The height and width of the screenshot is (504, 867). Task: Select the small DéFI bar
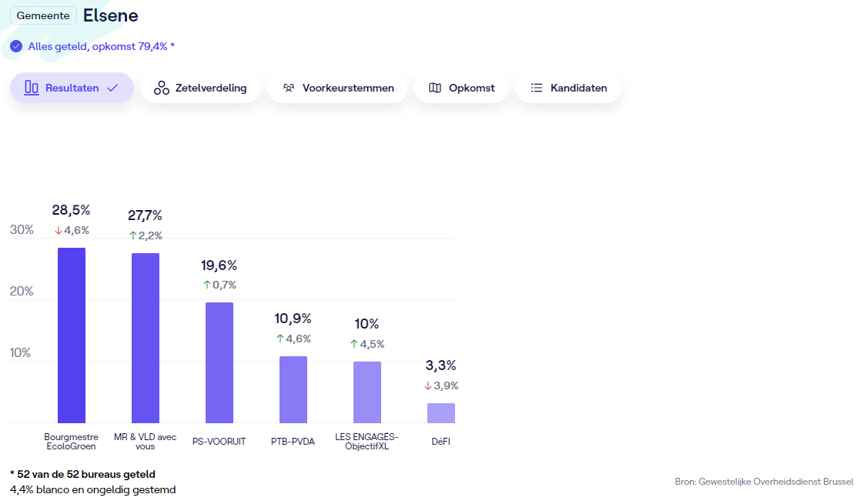coord(441,413)
